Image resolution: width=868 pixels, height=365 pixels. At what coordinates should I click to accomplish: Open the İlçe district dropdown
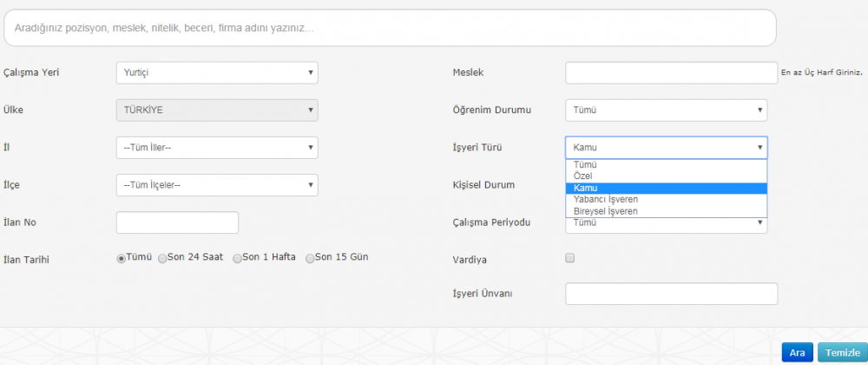pyautogui.click(x=217, y=185)
